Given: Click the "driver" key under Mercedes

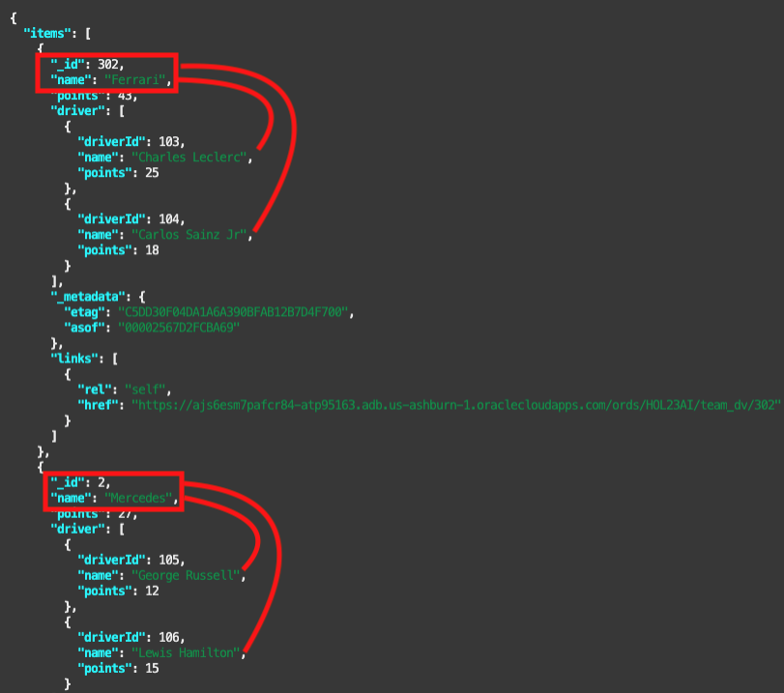Looking at the screenshot, I should [x=77, y=529].
